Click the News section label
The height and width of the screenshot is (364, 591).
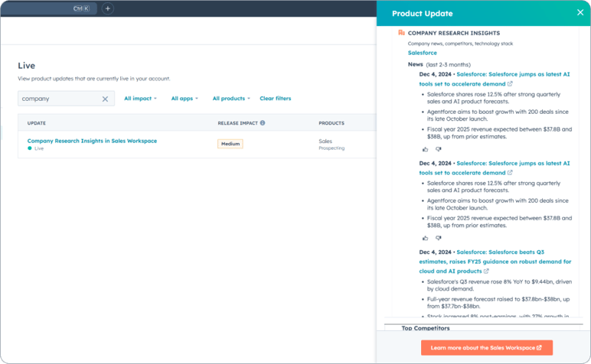click(415, 64)
